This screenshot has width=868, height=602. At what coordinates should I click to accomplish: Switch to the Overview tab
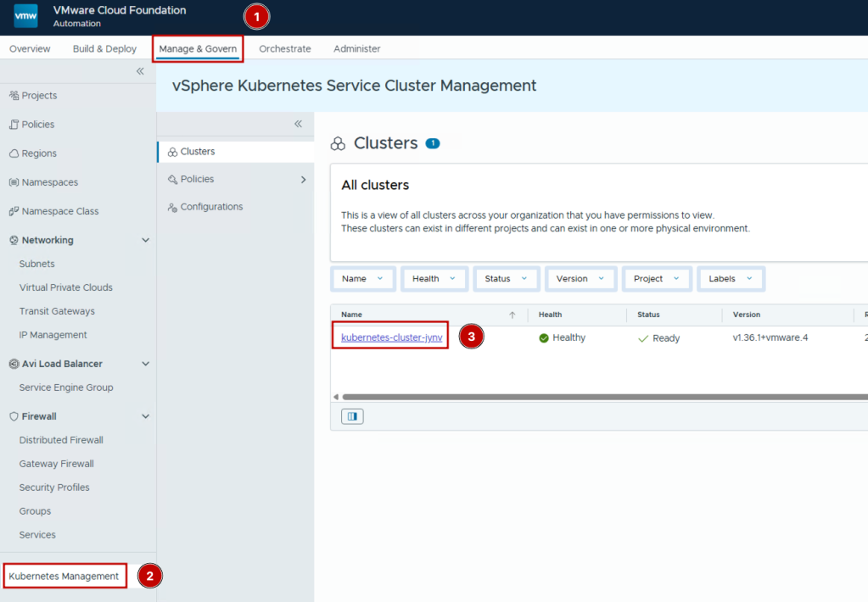pyautogui.click(x=30, y=48)
